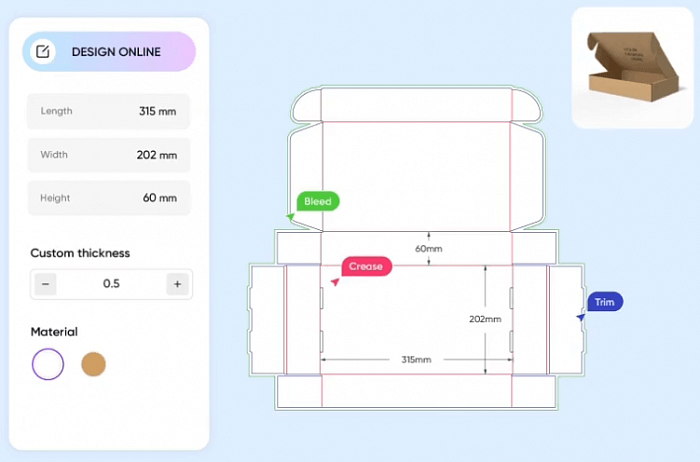The width and height of the screenshot is (700, 462).
Task: Click the pink arrow pointer below Crease
Action: pos(335,282)
